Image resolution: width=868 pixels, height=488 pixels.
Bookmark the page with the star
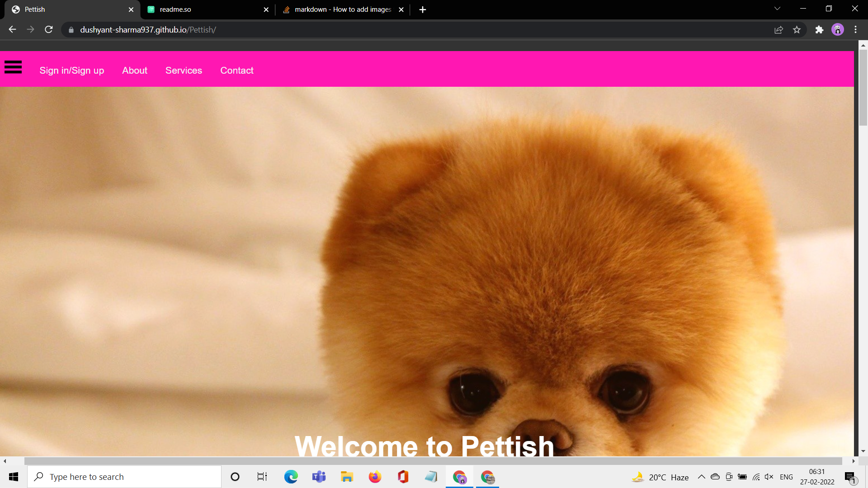797,29
